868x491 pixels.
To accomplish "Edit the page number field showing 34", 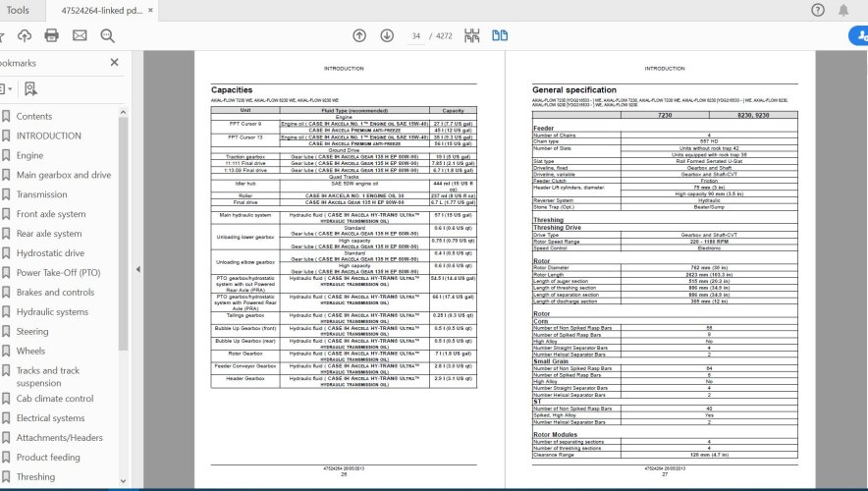I will click(415, 36).
